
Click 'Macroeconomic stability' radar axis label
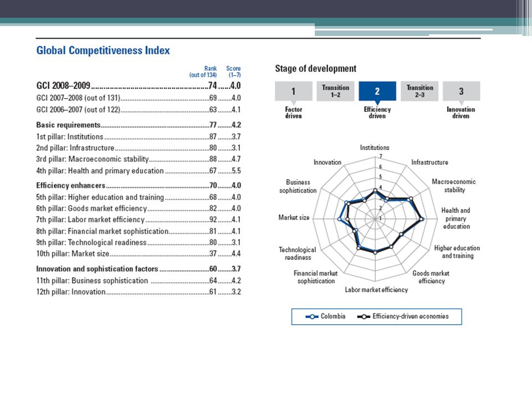click(x=454, y=186)
